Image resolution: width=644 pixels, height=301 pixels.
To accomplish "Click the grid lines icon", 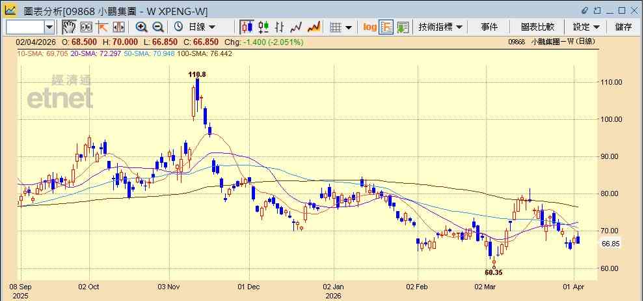I will pyautogui.click(x=336, y=27).
